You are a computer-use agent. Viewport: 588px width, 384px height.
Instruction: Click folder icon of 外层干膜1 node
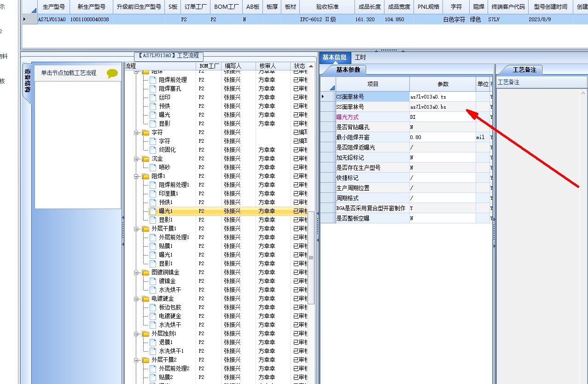click(x=146, y=228)
